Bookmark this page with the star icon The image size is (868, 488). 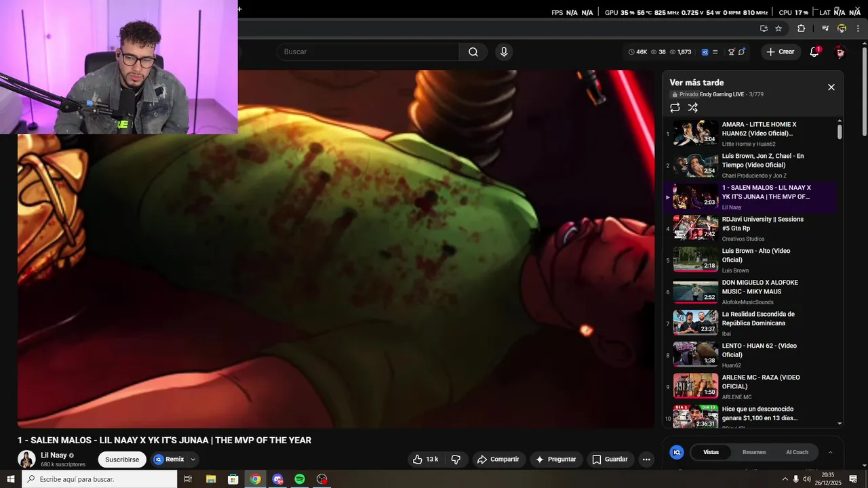778,28
